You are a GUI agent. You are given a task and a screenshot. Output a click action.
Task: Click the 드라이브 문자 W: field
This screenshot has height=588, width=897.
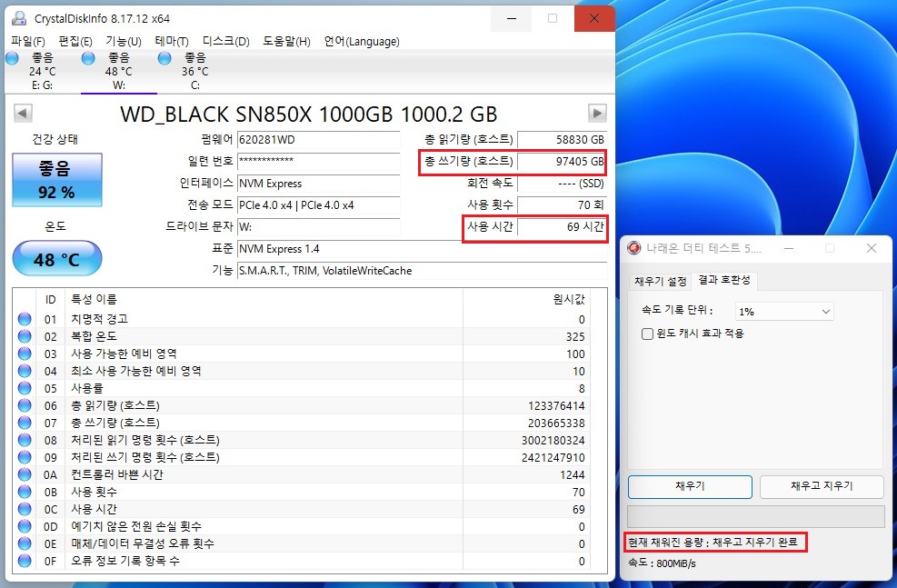(x=319, y=226)
